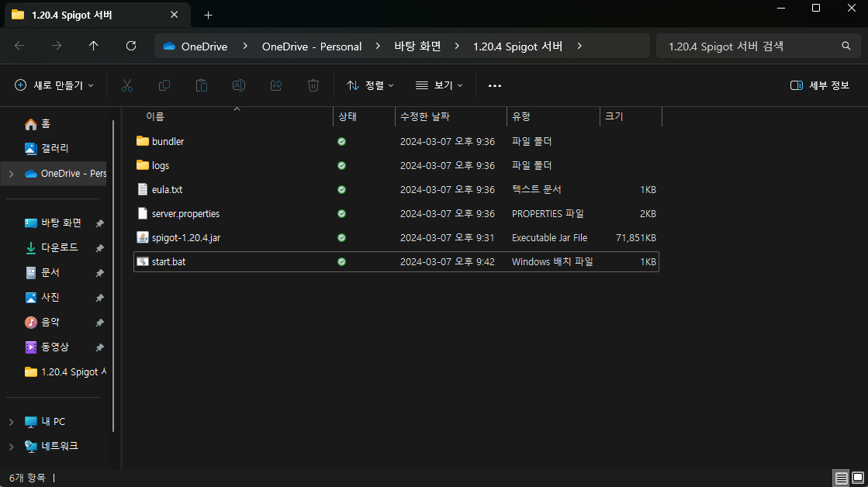868x487 pixels.
Task: Click the navigation pane scrollbar
Action: [x=113, y=275]
